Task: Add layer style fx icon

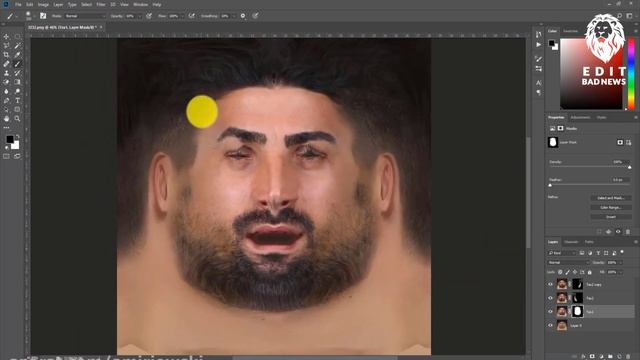Action: [x=583, y=356]
